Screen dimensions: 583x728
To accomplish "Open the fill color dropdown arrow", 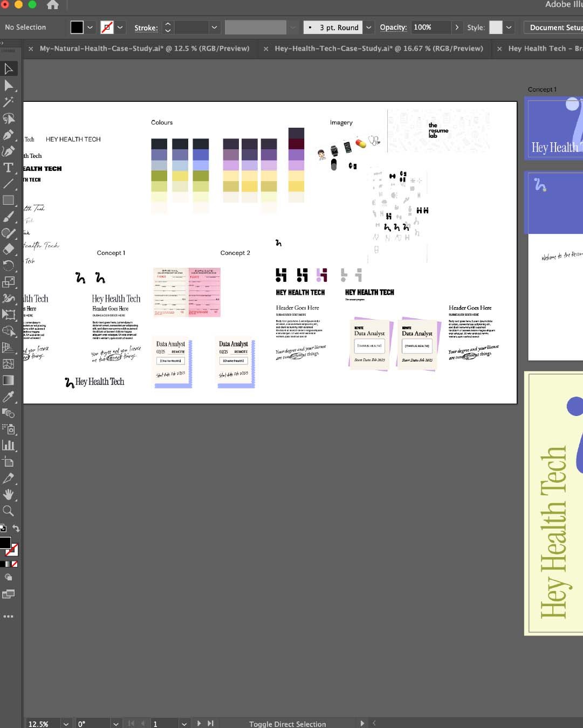I will 90,27.
